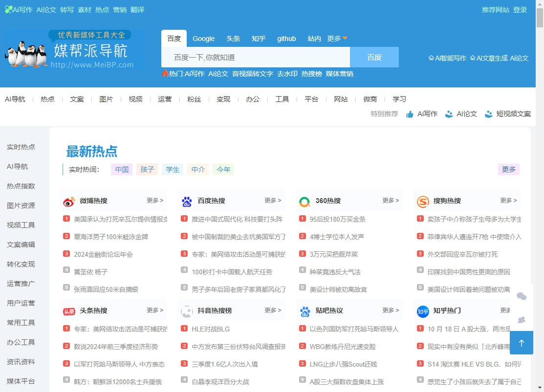Open 文案 in the main nav bar

[77, 99]
